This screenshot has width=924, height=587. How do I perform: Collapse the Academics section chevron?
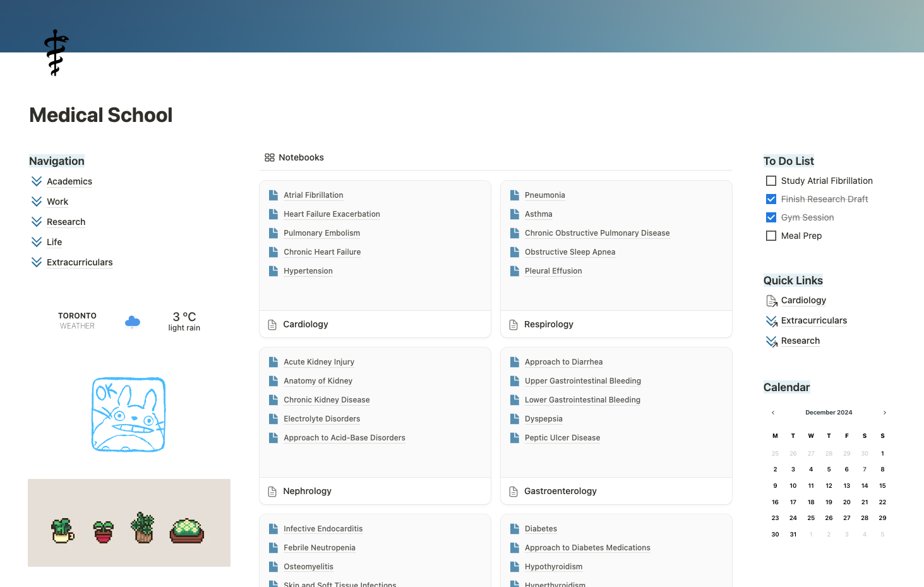[35, 181]
